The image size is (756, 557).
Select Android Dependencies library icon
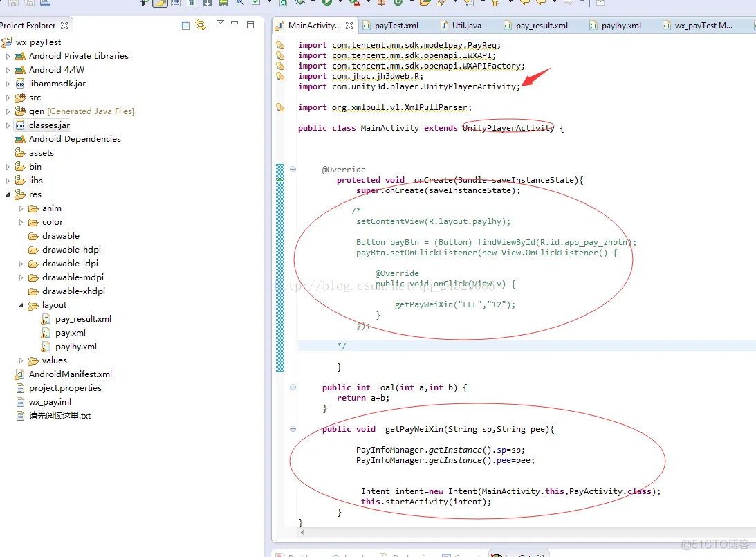pyautogui.click(x=20, y=139)
